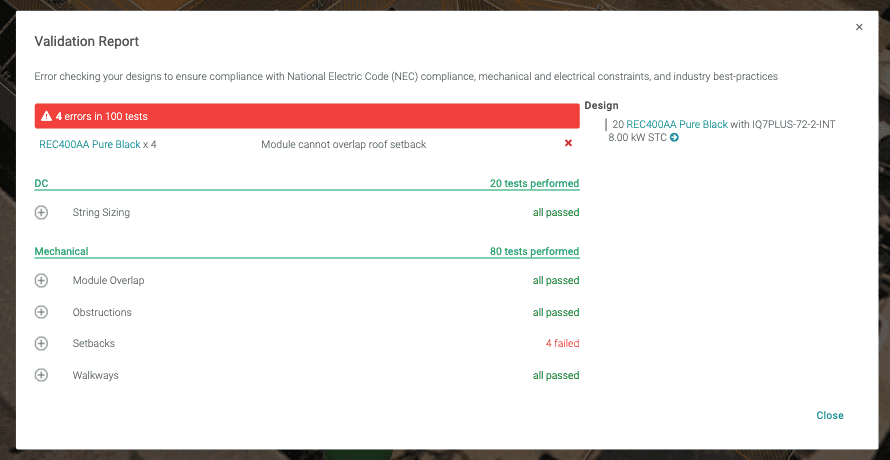Click 'Module cannot overlap roof setback' message
Viewport: 890px width, 460px height.
343,145
